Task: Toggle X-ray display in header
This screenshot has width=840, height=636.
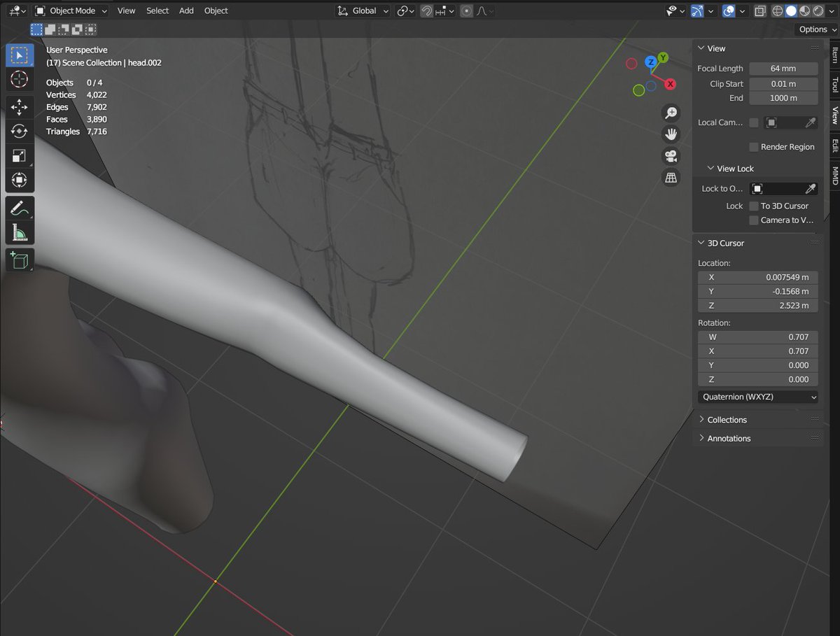Action: click(x=759, y=11)
